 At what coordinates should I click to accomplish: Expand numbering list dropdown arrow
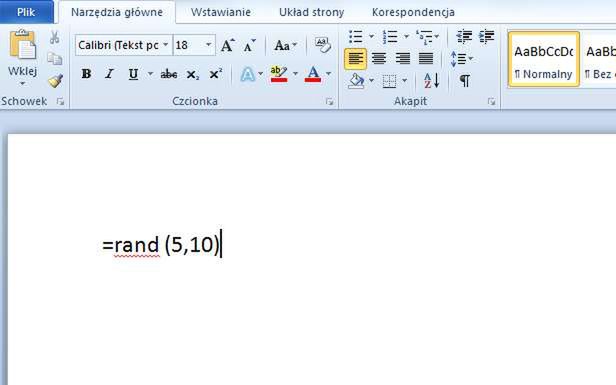click(406, 37)
